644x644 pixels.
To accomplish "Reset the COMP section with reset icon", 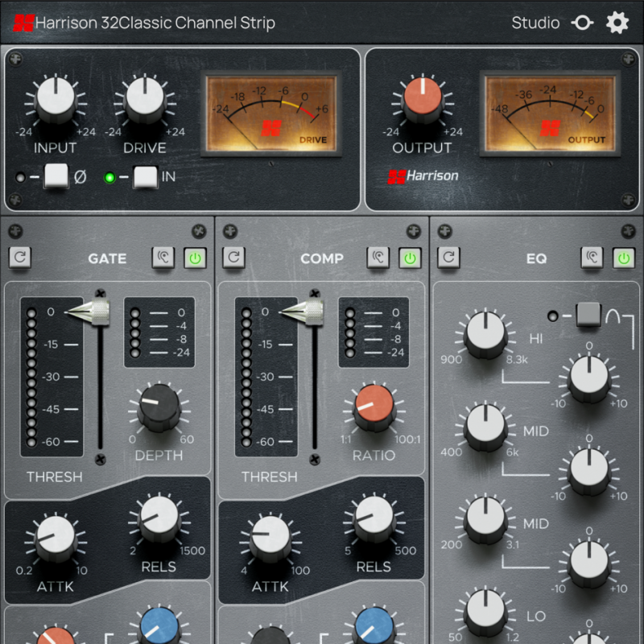I will 233,258.
